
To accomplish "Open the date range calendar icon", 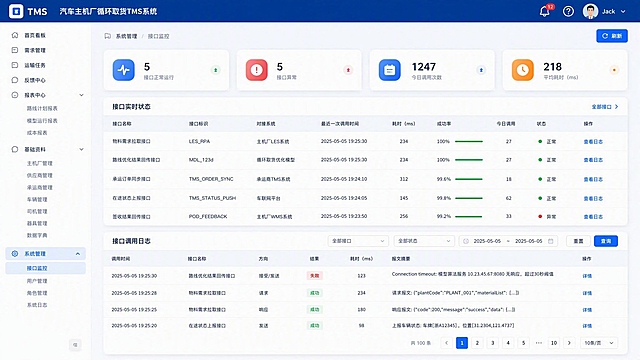I will tap(551, 241).
